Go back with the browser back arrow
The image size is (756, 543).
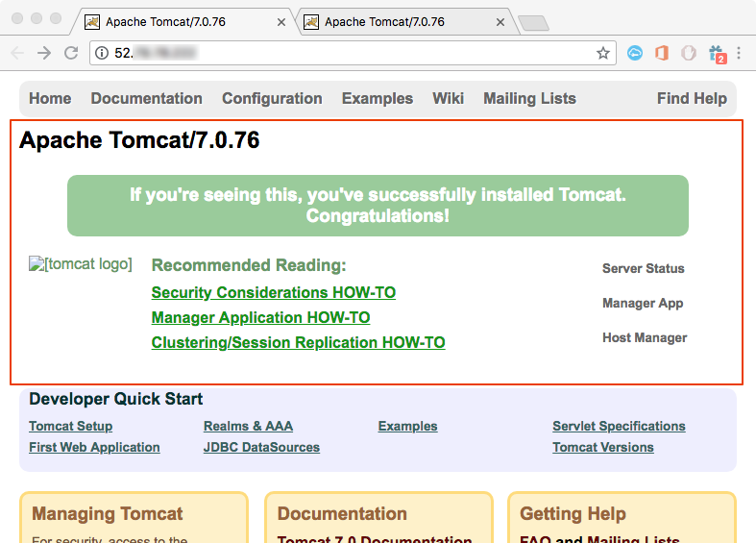17,53
